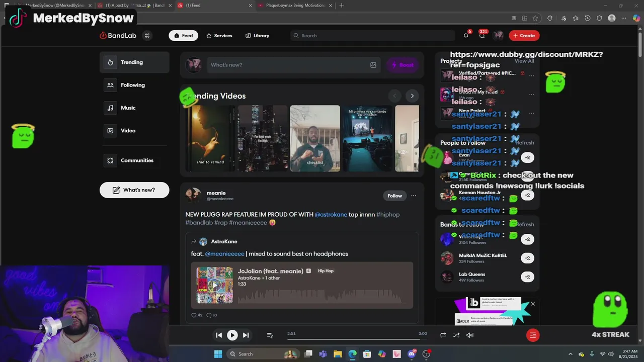Screen dimensions: 644x362
Task: Skip to previous track in player
Action: click(219, 335)
